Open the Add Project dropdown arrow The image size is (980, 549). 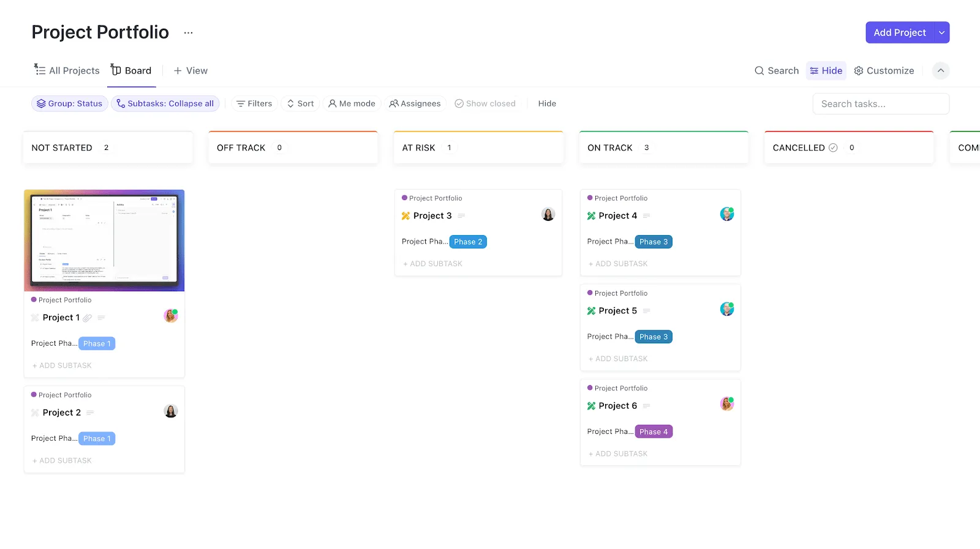coord(941,32)
